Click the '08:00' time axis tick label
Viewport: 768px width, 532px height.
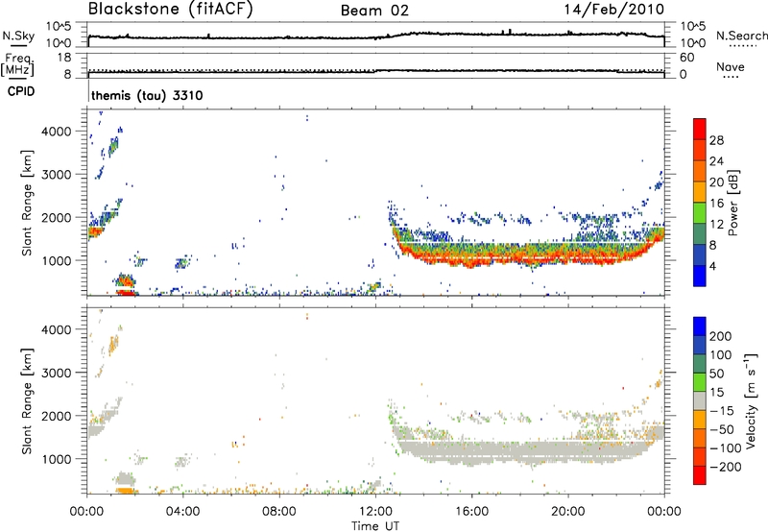point(279,512)
